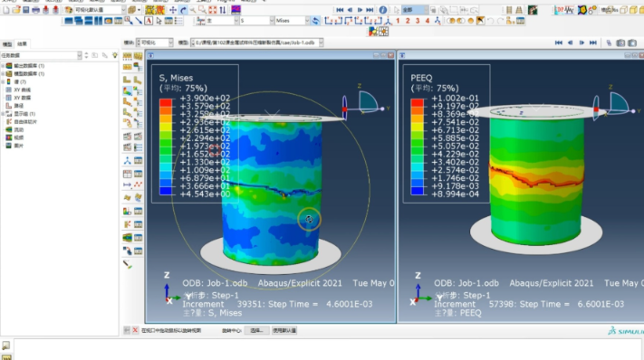Click the Plot Undeformed Shape icon
The image size is (644, 360).
(x=128, y=80)
